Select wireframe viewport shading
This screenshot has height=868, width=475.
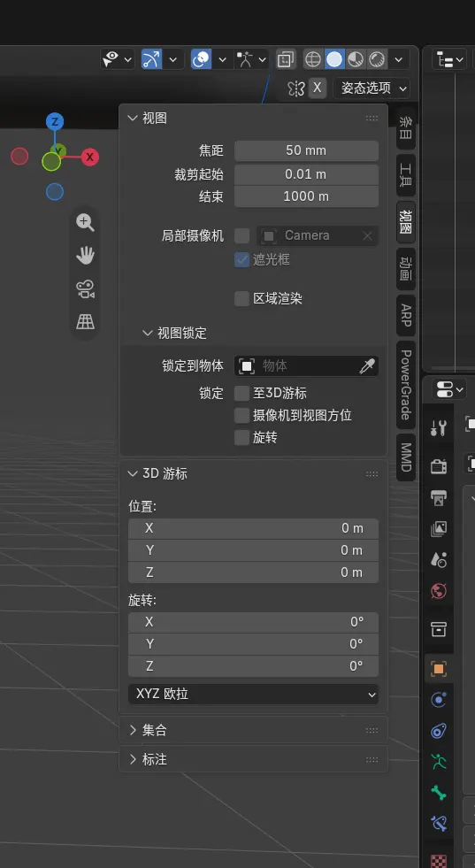[x=313, y=59]
